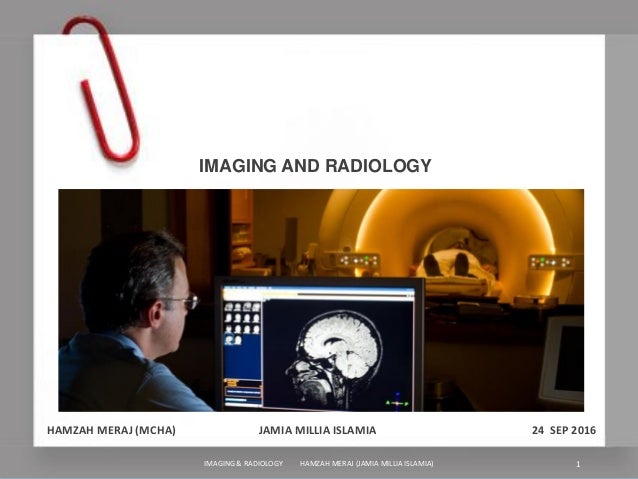Click the JAMIA MILLIA ISLAMIA text
The width and height of the screenshot is (638, 479).
pos(317,431)
